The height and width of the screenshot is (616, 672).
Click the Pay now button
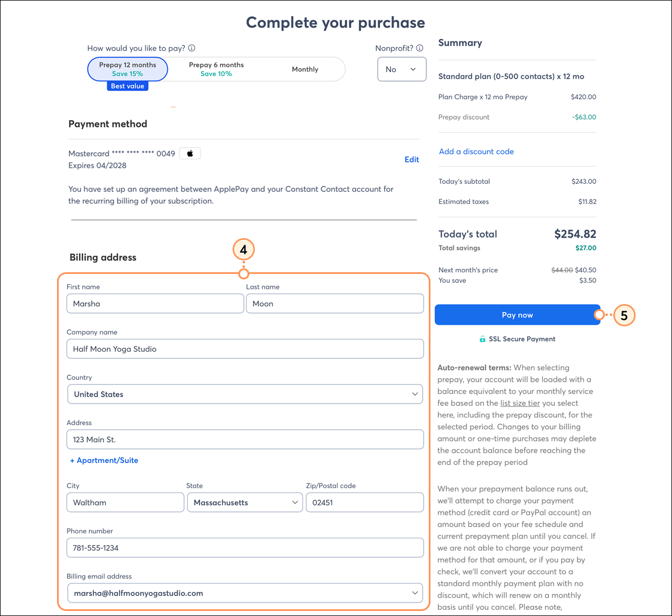(517, 315)
